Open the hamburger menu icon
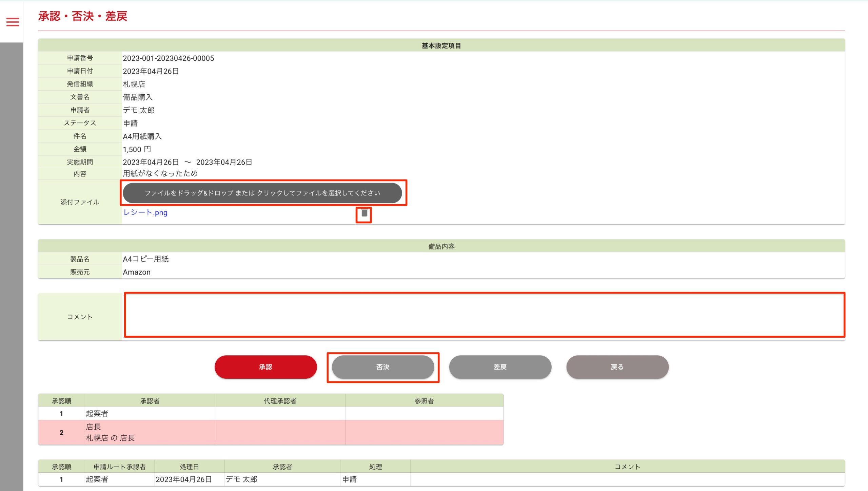The width and height of the screenshot is (868, 491). tap(13, 22)
